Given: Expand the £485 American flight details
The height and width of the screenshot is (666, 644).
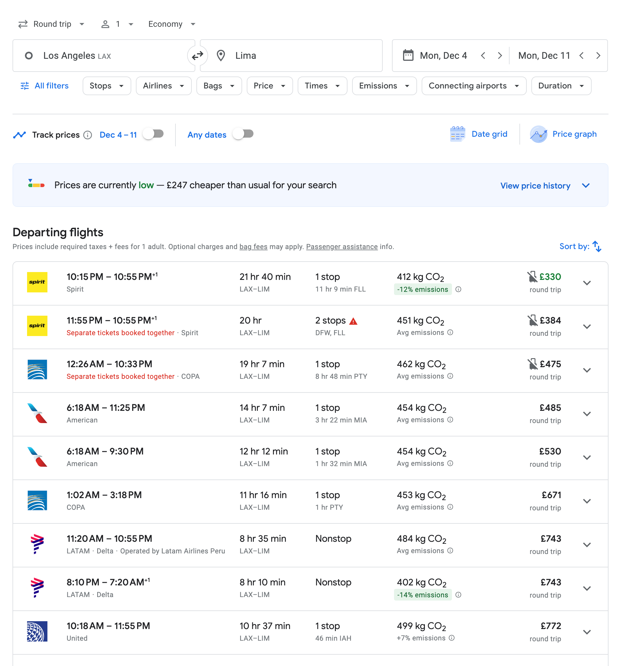Looking at the screenshot, I should click(587, 414).
